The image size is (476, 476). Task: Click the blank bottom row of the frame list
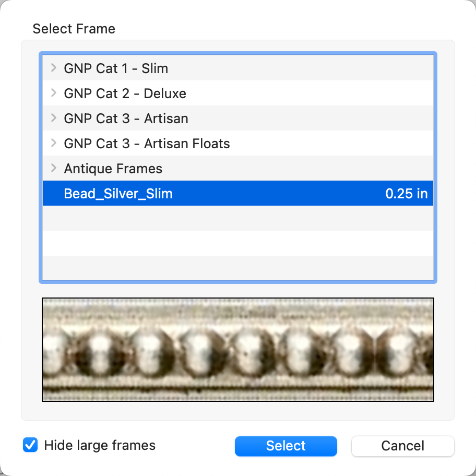point(238,268)
